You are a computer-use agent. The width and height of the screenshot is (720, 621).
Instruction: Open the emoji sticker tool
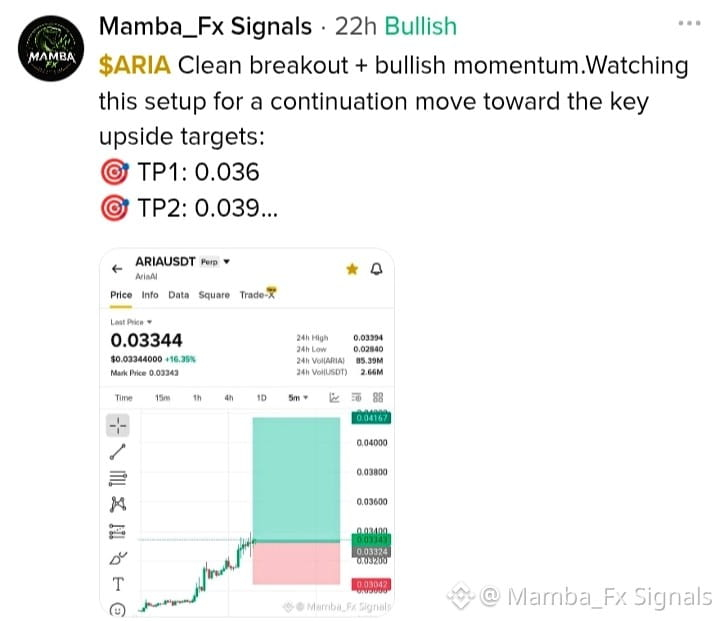(118, 610)
